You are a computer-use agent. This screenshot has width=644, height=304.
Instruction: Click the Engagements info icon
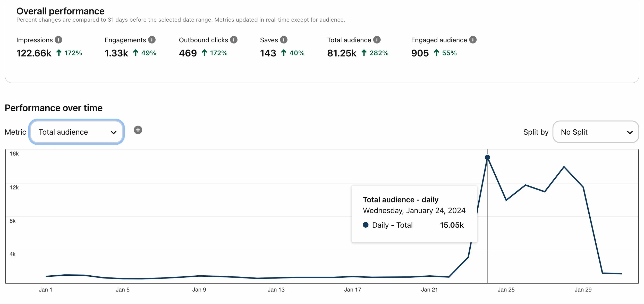tap(152, 40)
